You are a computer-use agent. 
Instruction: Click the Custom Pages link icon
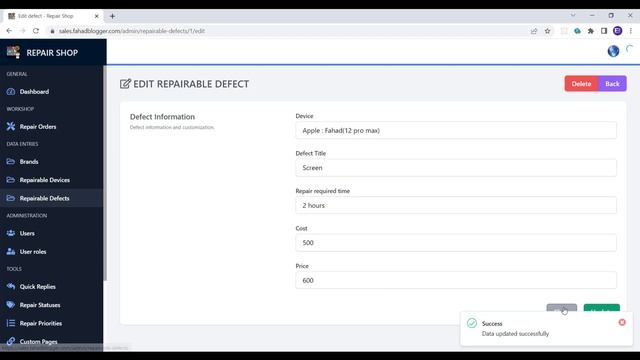(11, 341)
